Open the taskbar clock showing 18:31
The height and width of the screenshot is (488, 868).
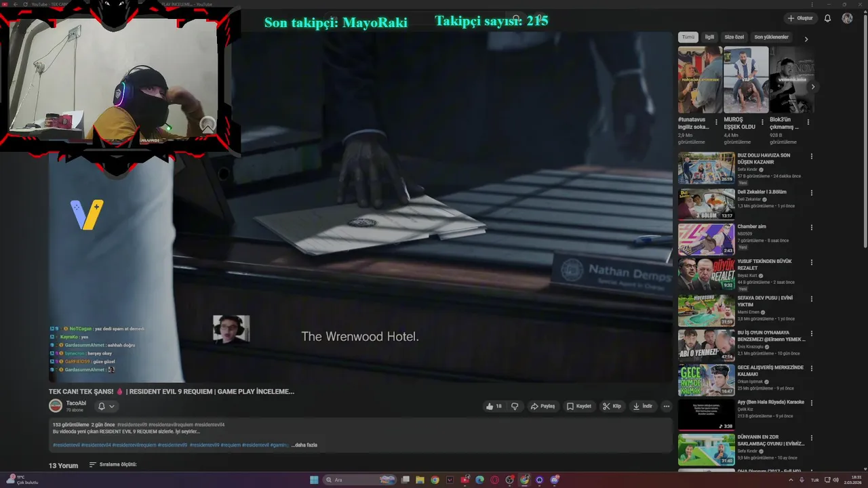pyautogui.click(x=854, y=480)
